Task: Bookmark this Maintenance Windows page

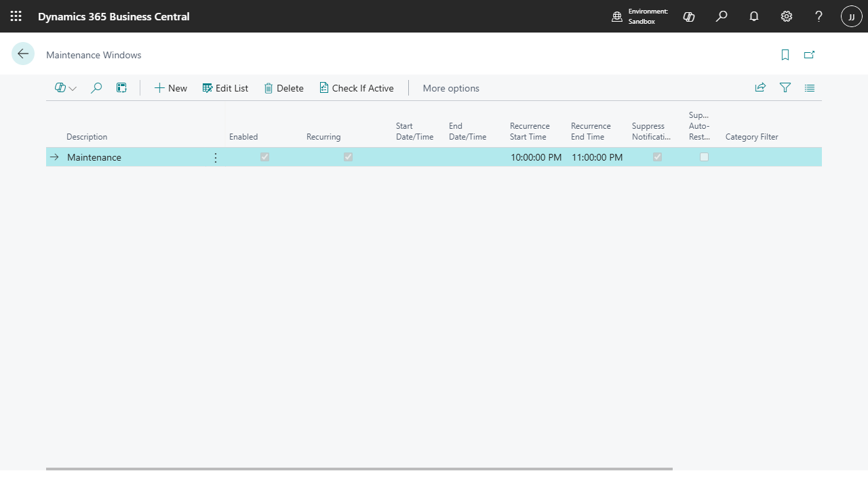Action: 785,55
